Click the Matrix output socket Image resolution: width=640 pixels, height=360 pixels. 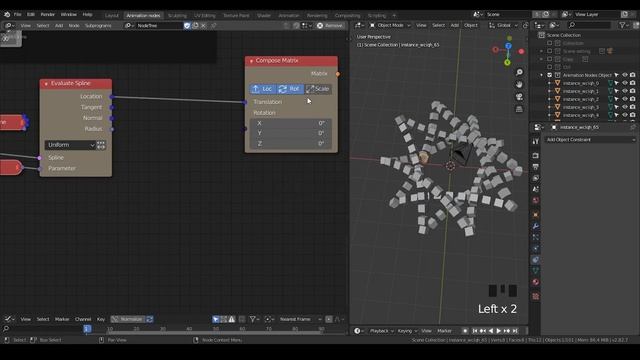click(338, 74)
